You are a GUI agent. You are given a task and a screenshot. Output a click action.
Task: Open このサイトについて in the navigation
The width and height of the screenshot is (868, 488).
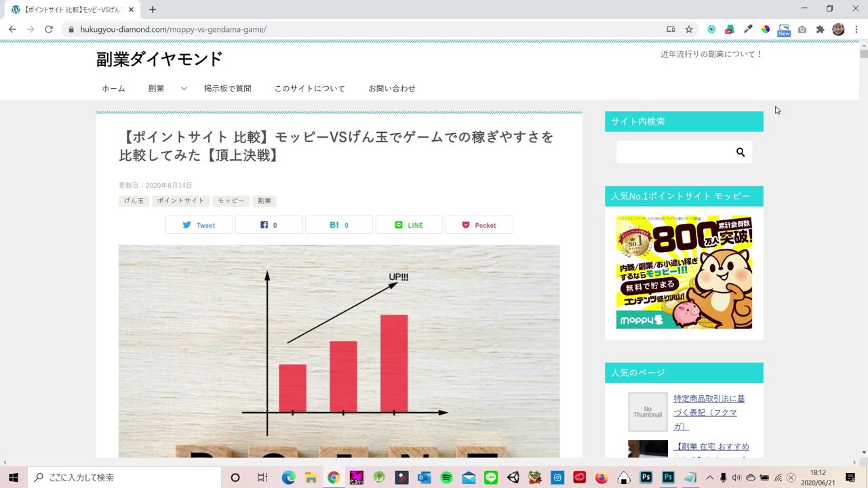pyautogui.click(x=310, y=89)
